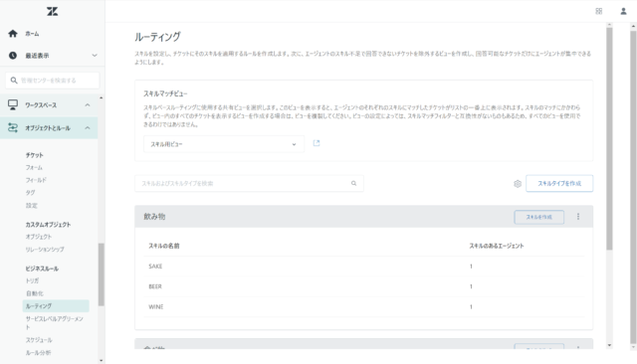
Task: Click the ワークスペース monitor icon
Action: pyautogui.click(x=13, y=105)
